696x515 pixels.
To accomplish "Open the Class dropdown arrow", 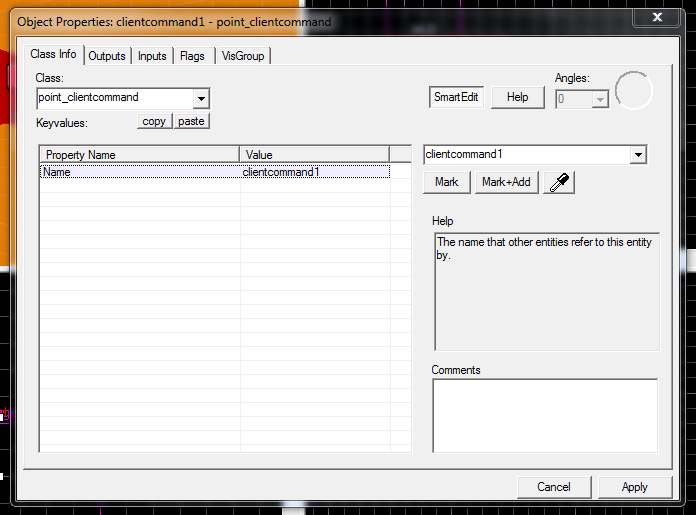I will 201,98.
